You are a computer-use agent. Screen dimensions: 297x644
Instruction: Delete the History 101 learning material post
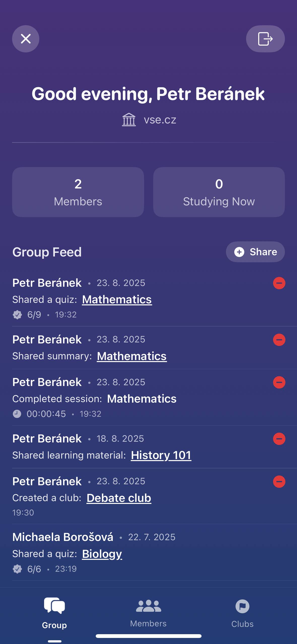click(279, 439)
